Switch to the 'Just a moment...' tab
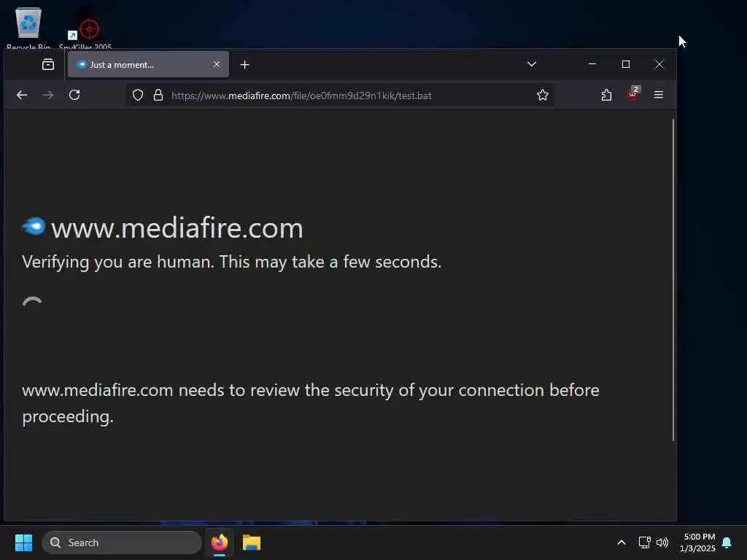Screen dimensions: 747x560 tap(148, 64)
